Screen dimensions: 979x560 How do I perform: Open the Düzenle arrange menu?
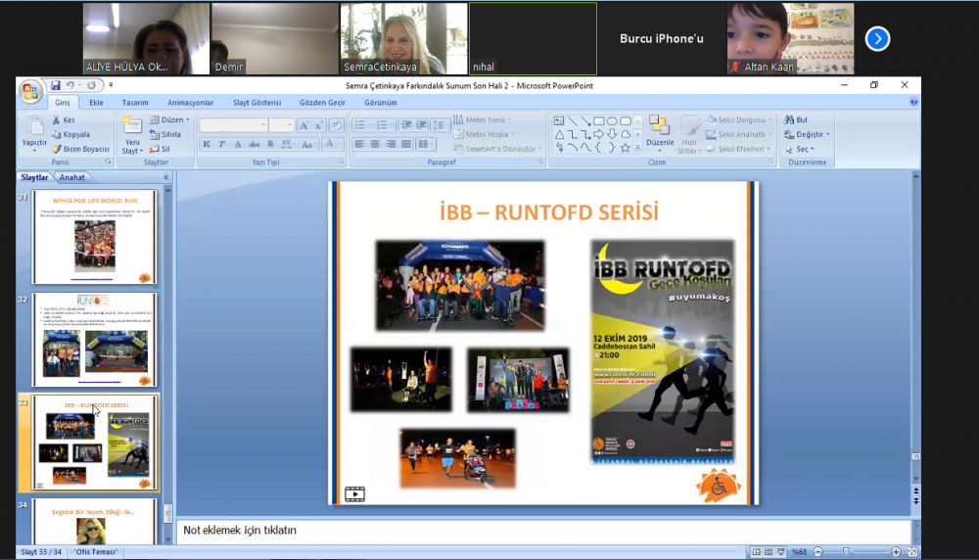click(659, 133)
